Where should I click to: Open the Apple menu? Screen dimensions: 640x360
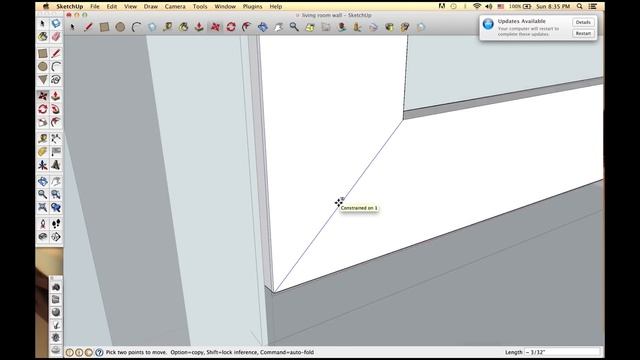pos(46,7)
